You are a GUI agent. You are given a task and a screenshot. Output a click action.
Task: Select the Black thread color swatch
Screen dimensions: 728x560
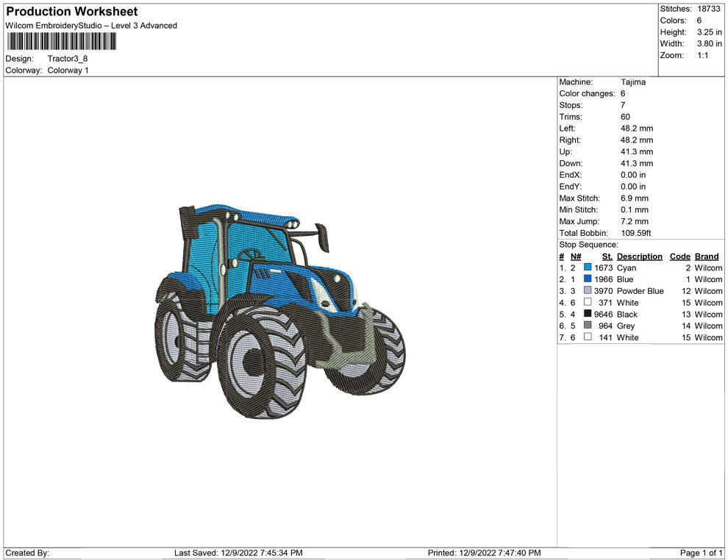coord(588,314)
